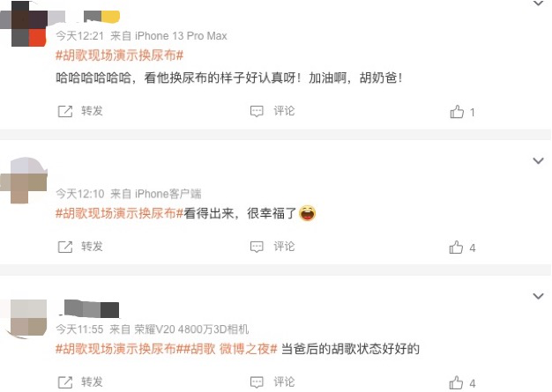Open the blurred username above 今天11:55
552x392 pixels.
click(x=89, y=309)
